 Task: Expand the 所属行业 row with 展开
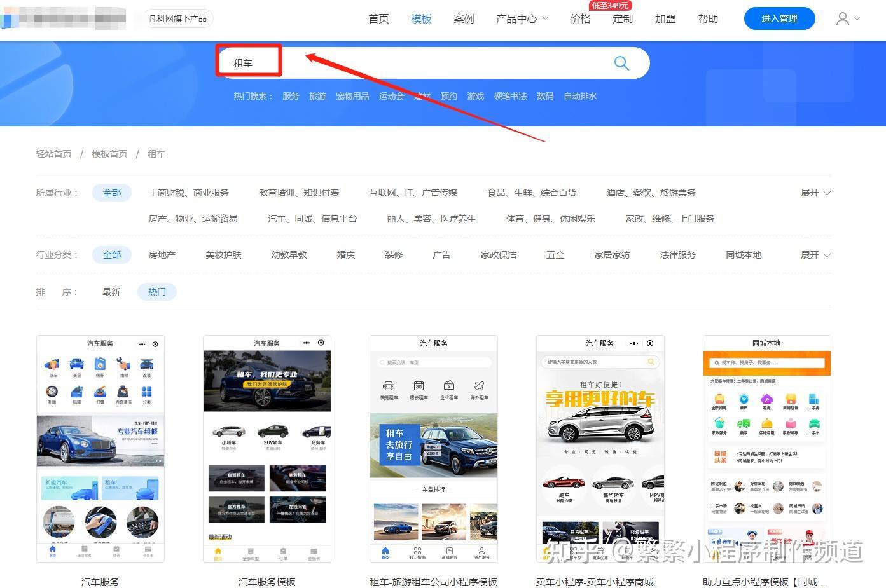pos(815,193)
